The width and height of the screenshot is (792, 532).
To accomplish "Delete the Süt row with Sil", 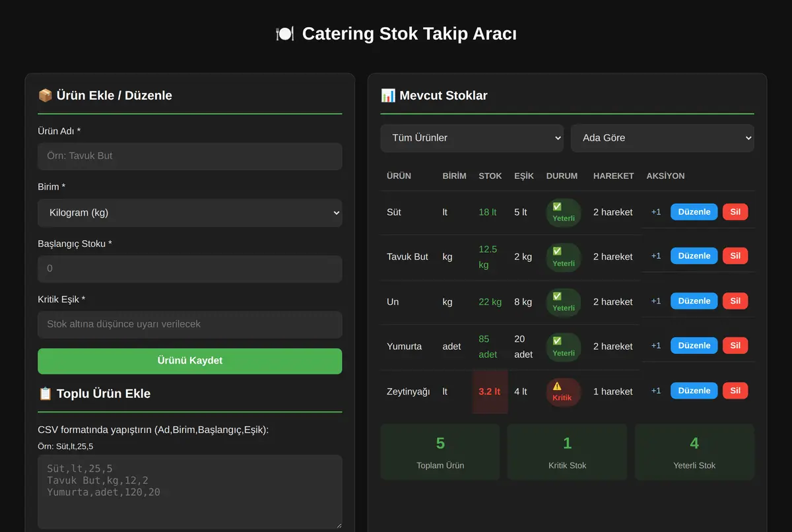I will point(735,212).
